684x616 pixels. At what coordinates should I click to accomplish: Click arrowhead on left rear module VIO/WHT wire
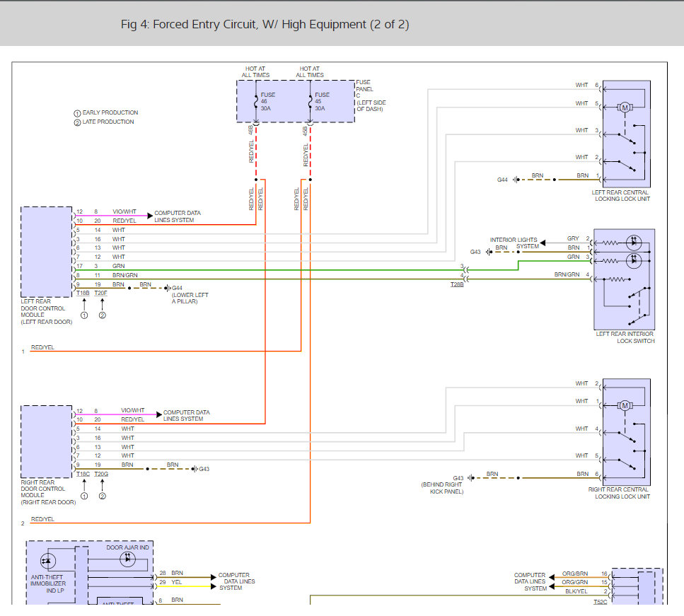coord(150,216)
